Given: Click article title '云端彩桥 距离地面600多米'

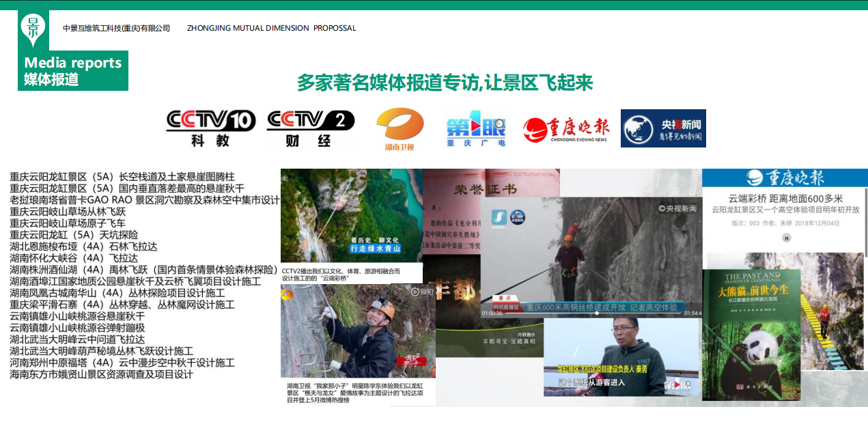Looking at the screenshot, I should (785, 198).
